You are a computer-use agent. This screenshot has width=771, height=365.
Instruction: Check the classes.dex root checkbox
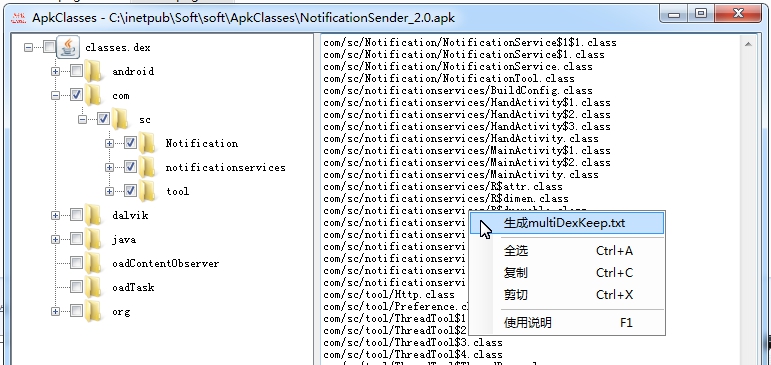click(49, 47)
